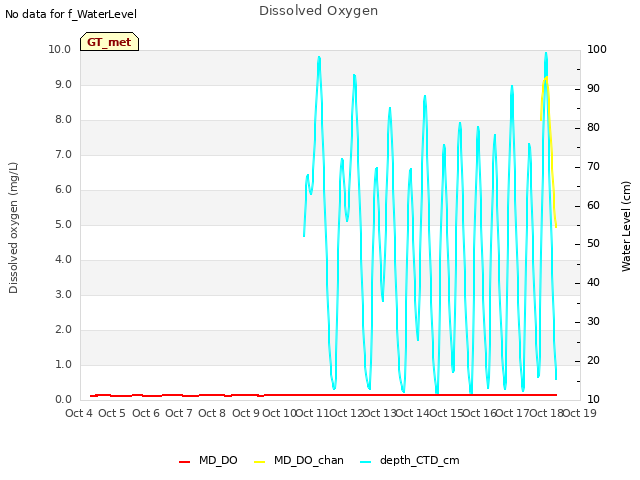Click the depth_CTD_cm legend entry

point(410,460)
